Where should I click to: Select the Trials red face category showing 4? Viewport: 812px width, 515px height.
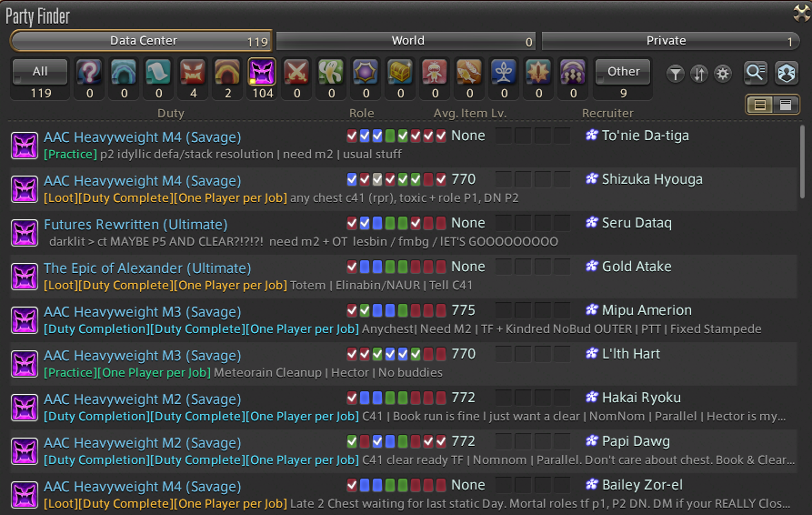click(x=193, y=72)
